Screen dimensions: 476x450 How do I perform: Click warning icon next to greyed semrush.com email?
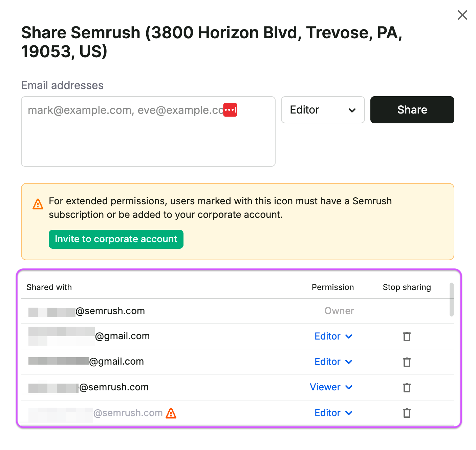pyautogui.click(x=171, y=413)
